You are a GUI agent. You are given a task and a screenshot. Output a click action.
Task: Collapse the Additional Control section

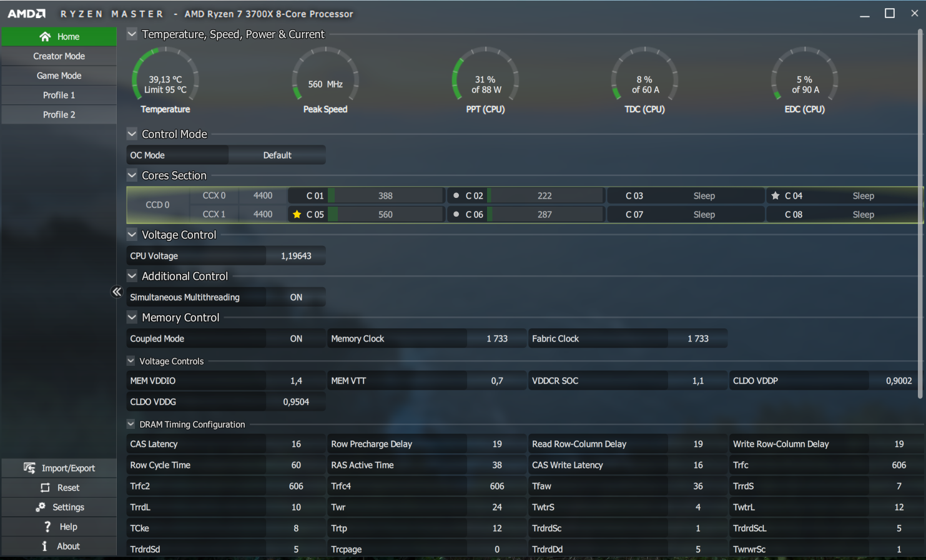pos(132,276)
